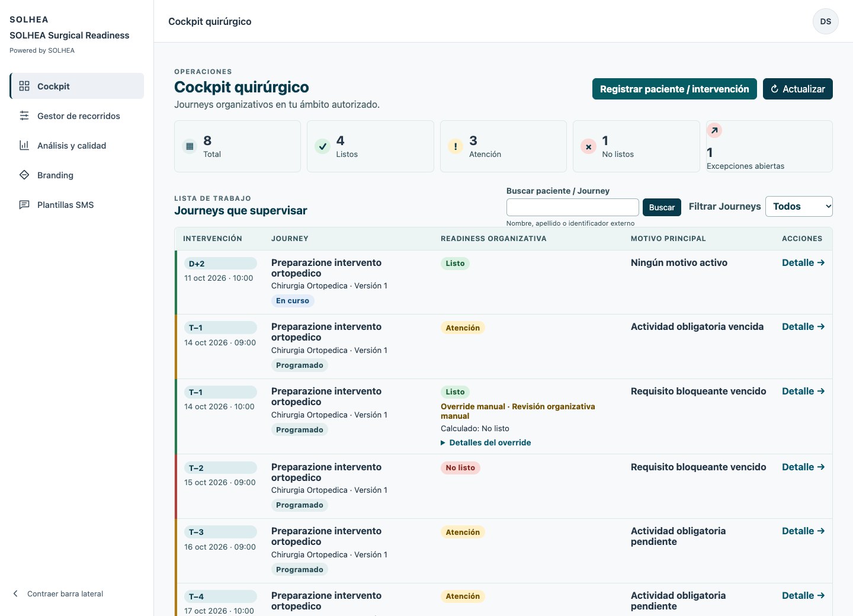
Task: Click 'Calculado: No listo' text
Action: [475, 428]
